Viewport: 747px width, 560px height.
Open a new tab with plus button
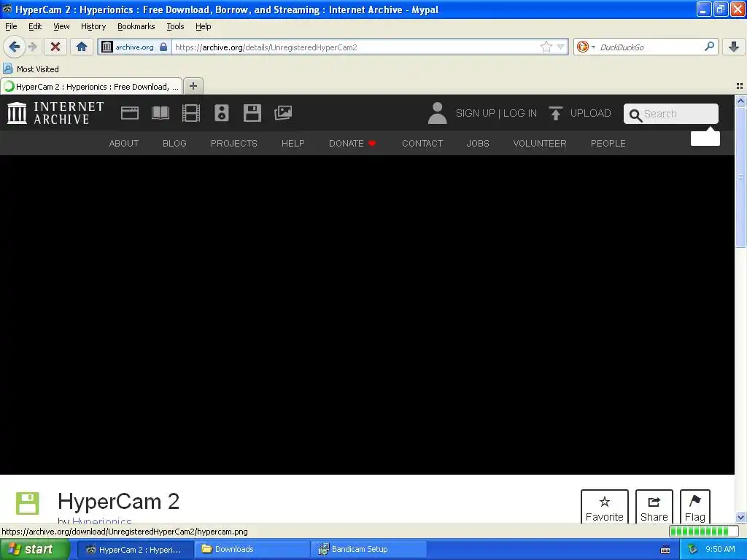193,86
